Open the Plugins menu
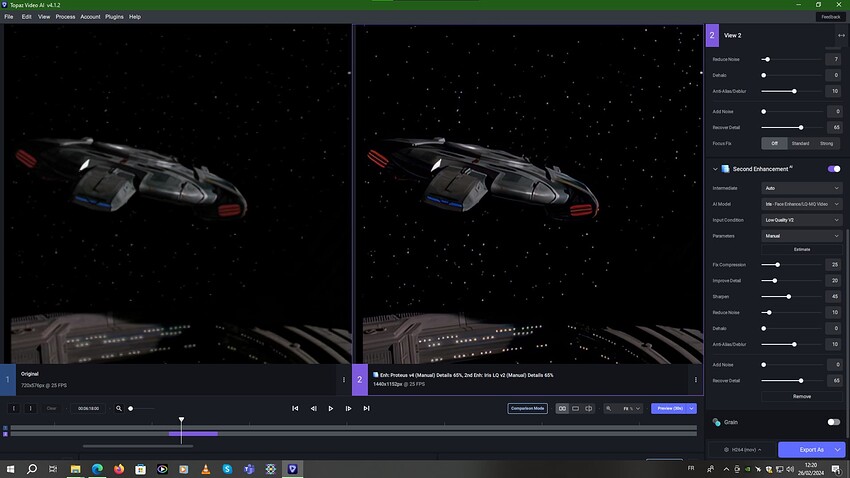Viewport: 850px width, 478px height. click(114, 17)
